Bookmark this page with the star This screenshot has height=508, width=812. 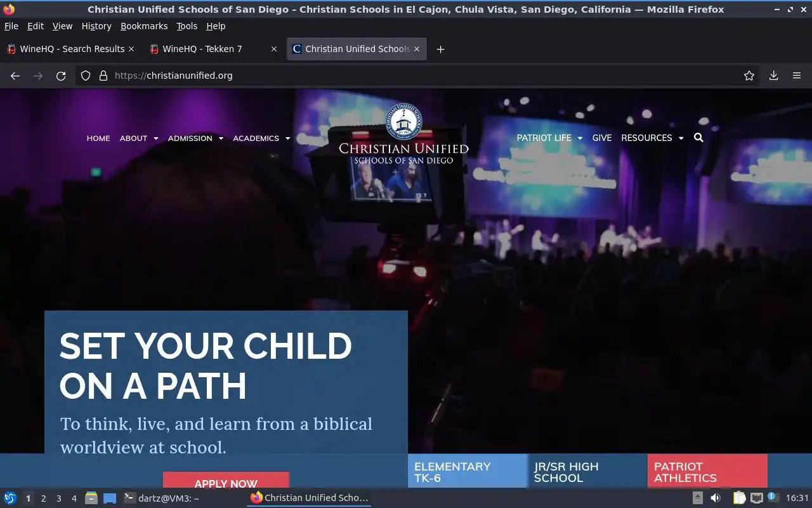749,76
